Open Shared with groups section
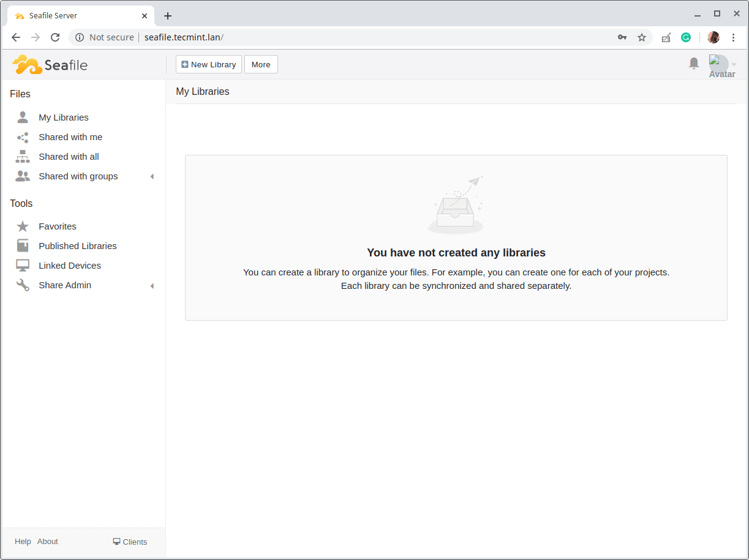This screenshot has width=749, height=560. (x=78, y=176)
